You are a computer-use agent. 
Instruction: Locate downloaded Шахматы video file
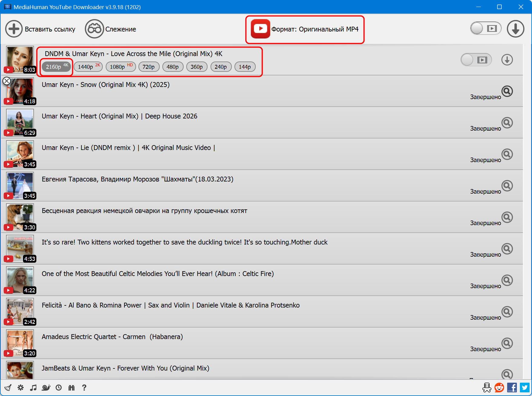tap(507, 186)
